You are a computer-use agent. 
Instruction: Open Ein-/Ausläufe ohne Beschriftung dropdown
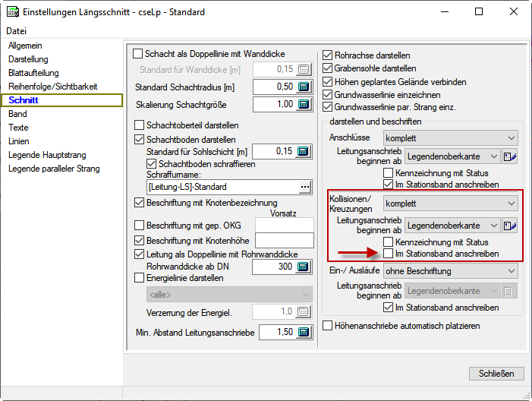click(x=450, y=271)
